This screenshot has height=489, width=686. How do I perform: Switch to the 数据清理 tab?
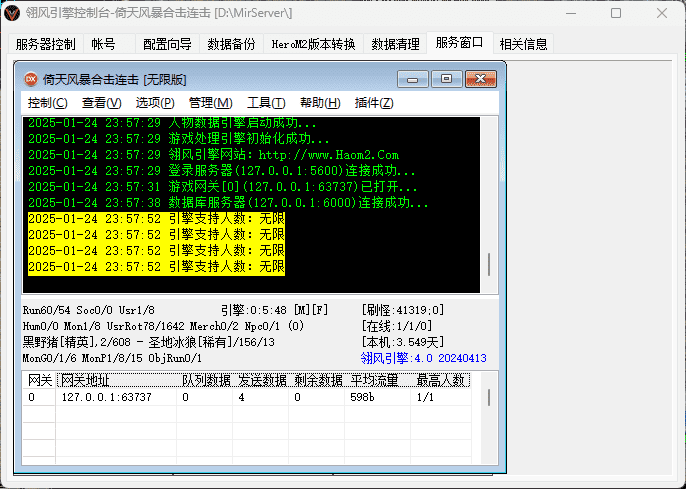[395, 44]
